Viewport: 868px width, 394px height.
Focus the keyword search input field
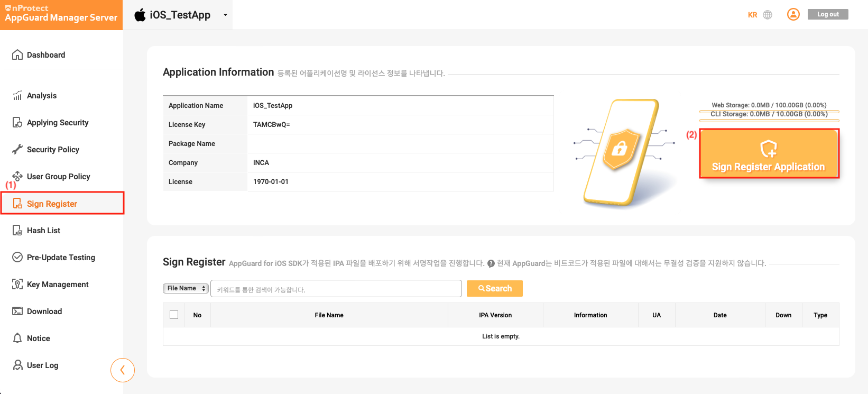point(336,289)
